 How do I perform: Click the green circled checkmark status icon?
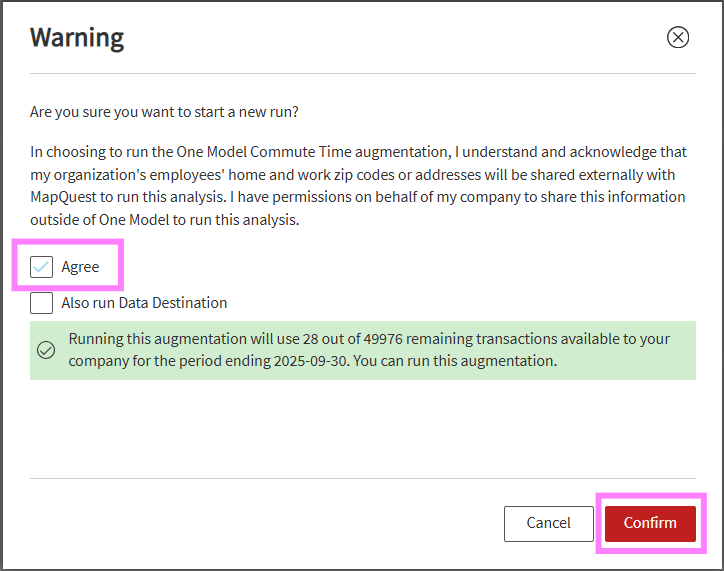coord(46,350)
